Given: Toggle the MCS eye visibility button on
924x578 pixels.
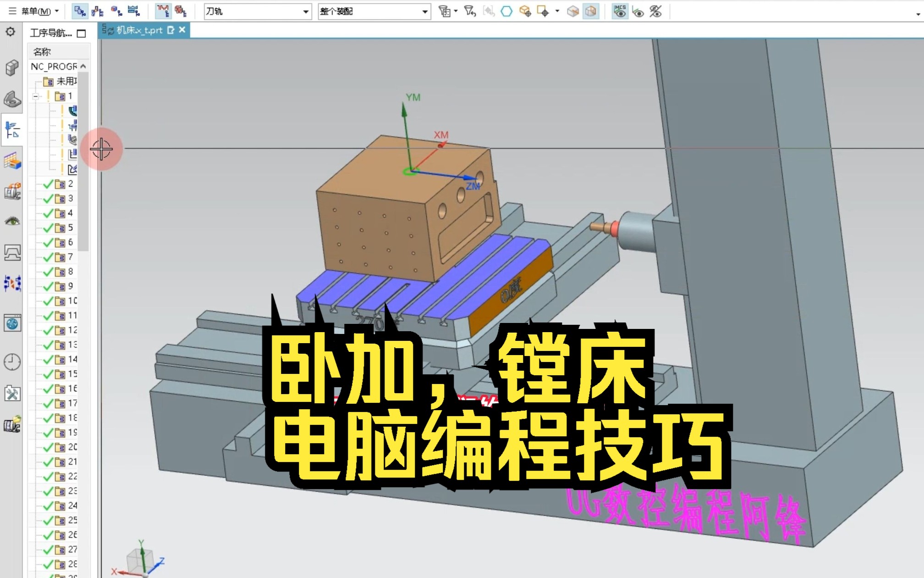Looking at the screenshot, I should tap(621, 11).
